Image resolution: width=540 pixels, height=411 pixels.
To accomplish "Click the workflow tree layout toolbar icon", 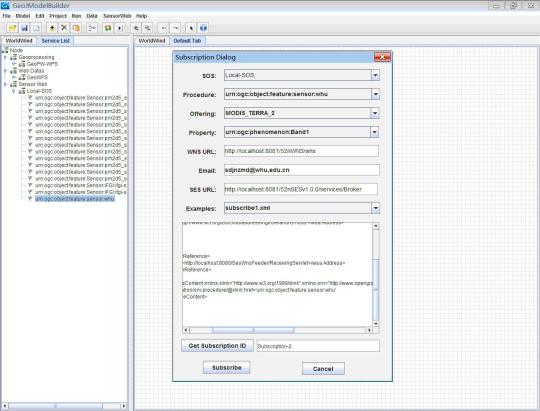I will (92, 28).
